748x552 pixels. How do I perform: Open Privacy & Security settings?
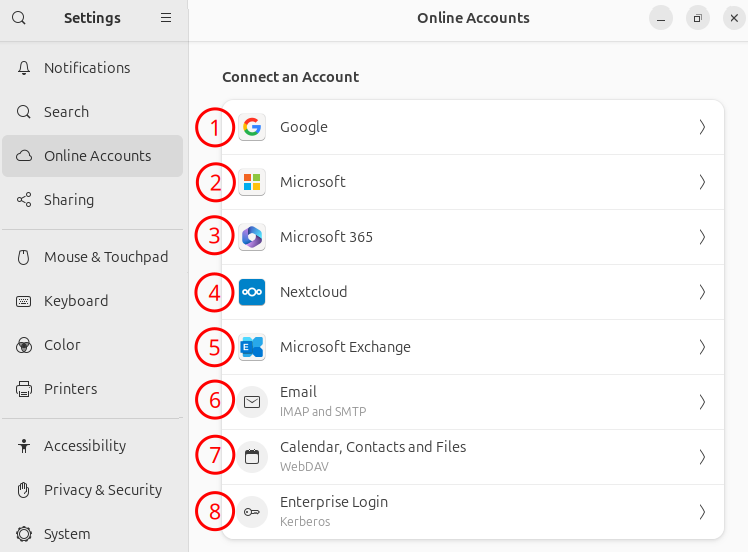pos(103,490)
